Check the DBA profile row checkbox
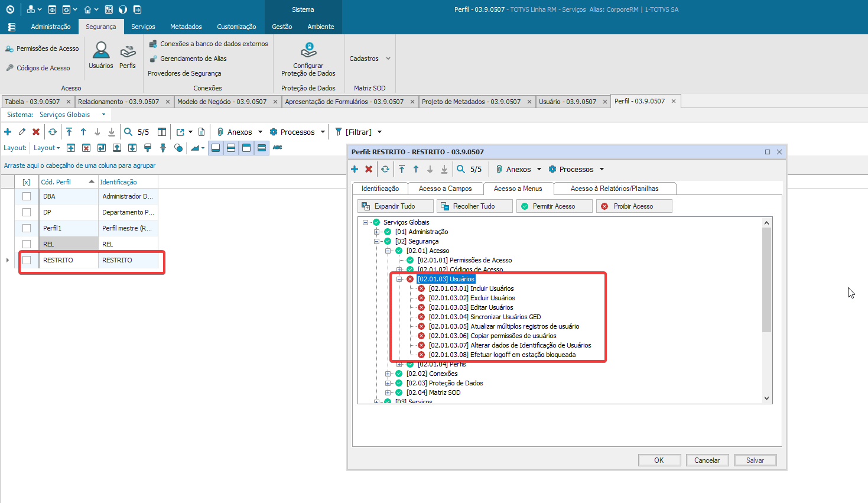This screenshot has height=503, width=868. tap(27, 196)
